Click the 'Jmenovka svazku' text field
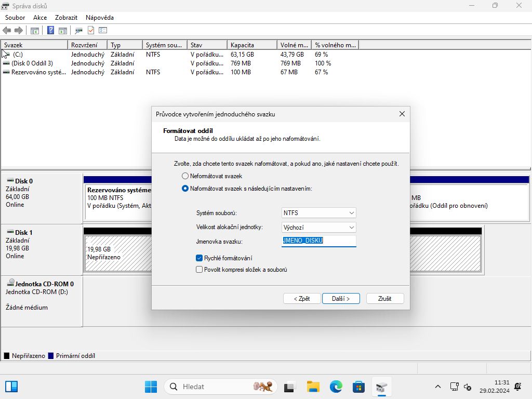 click(x=318, y=241)
